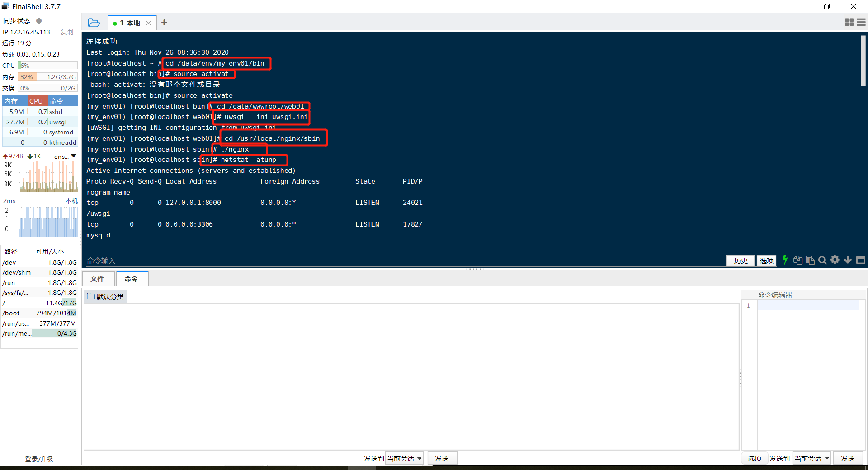Screen dimensions: 868x470
Task: Select the uwsgi process row
Action: 40,122
